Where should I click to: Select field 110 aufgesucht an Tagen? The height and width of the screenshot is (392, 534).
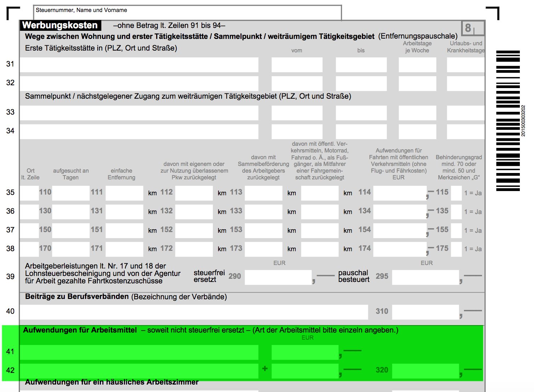coord(71,193)
